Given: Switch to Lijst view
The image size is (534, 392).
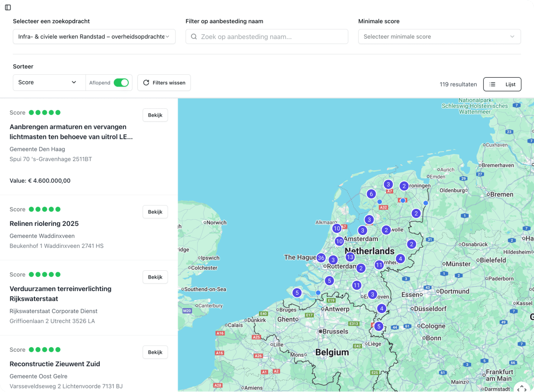Looking at the screenshot, I should point(502,84).
